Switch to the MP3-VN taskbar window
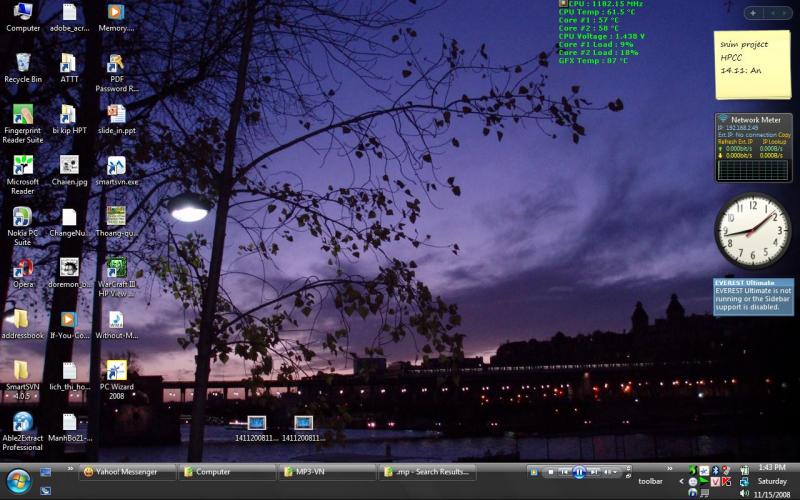This screenshot has width=800, height=500. click(328, 472)
